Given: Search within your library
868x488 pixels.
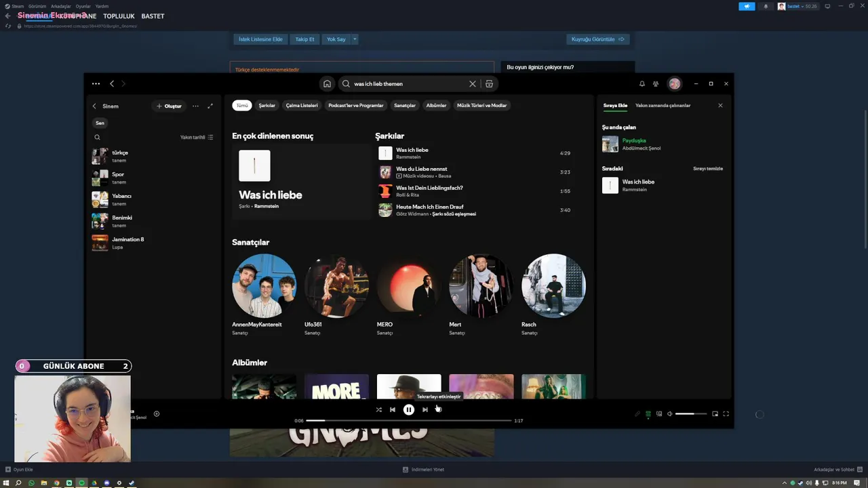Looking at the screenshot, I should tap(97, 137).
